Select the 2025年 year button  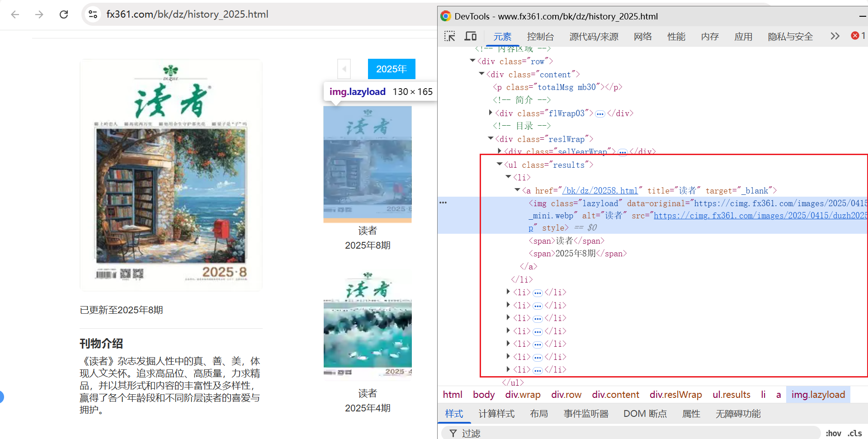[x=392, y=69]
